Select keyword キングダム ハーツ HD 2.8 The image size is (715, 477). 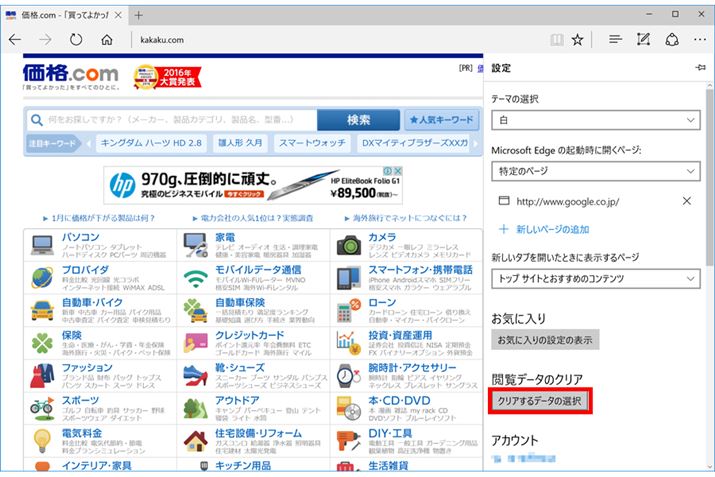pyautogui.click(x=151, y=143)
